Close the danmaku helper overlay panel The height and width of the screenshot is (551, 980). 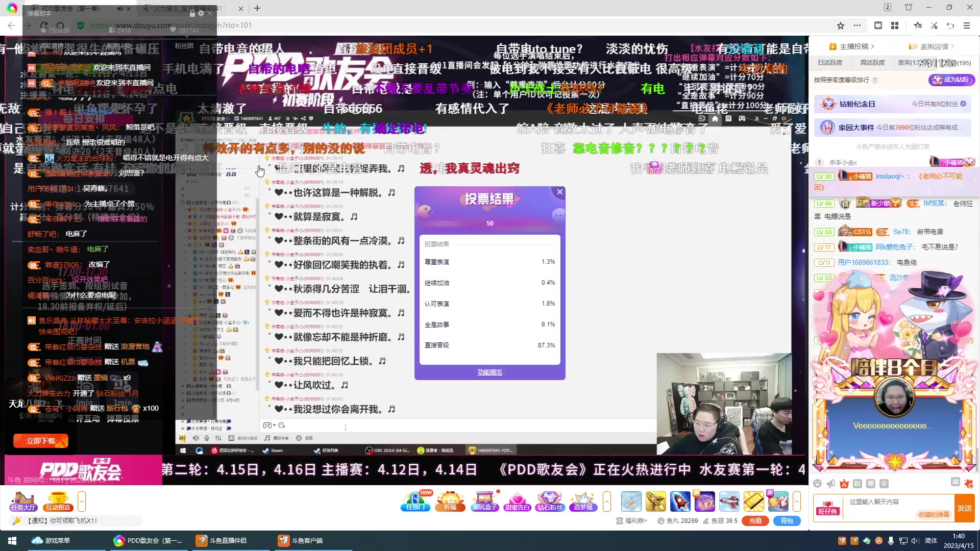[x=210, y=14]
